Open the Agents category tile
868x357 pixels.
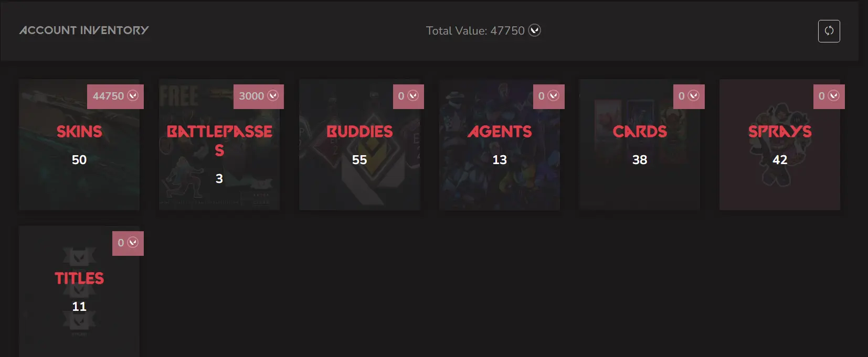point(500,145)
